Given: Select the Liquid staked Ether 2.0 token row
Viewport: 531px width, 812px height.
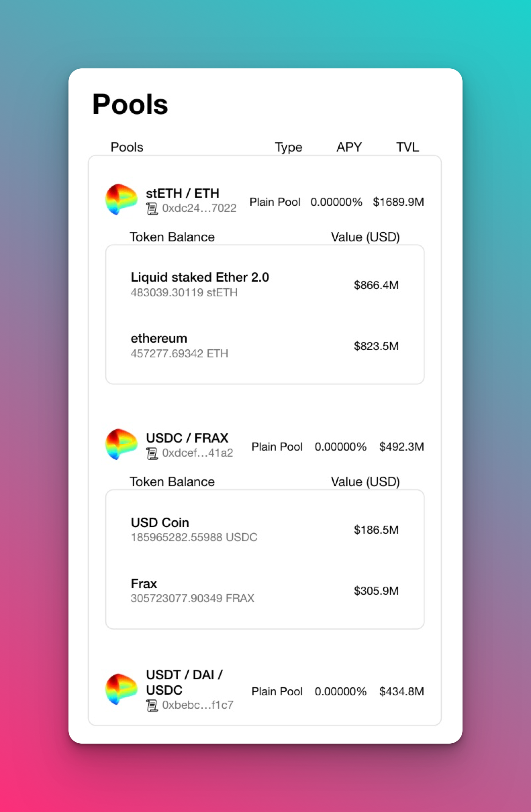Looking at the screenshot, I should tap(264, 285).
